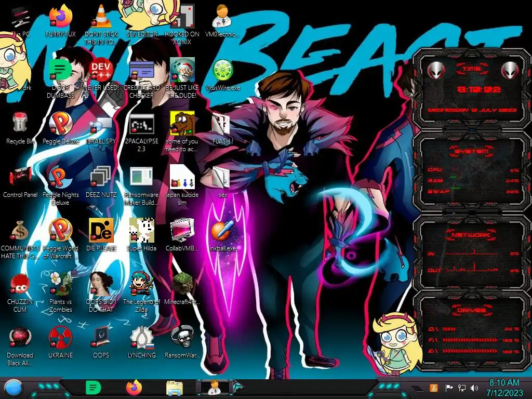Screen dimensions: 532x399
Task: Open Action Center flag tray icon
Action: point(449,388)
